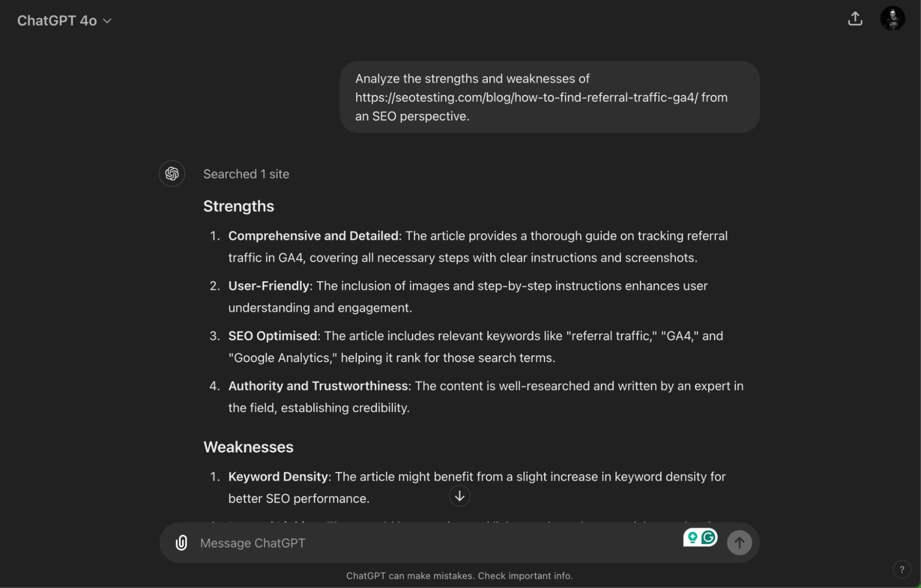The image size is (921, 588).
Task: Click the Grammarly G icon
Action: click(x=708, y=536)
